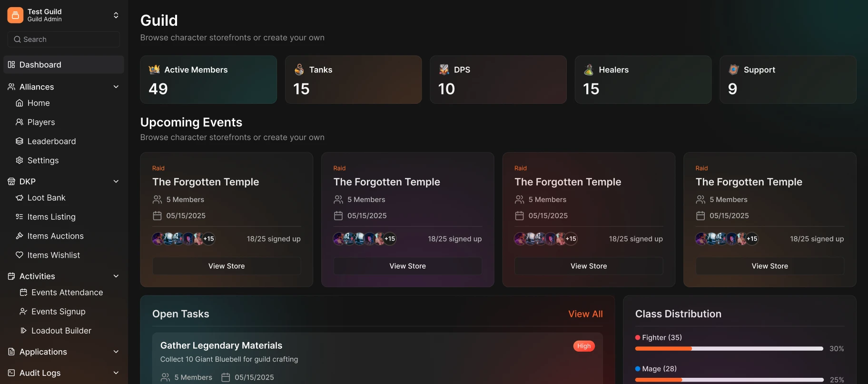Click the Fighter class distribution bar
The width and height of the screenshot is (868, 384).
728,348
